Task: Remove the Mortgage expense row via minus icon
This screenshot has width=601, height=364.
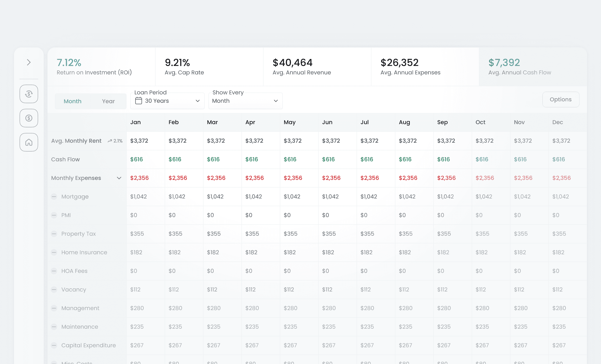Action: pos(54,196)
